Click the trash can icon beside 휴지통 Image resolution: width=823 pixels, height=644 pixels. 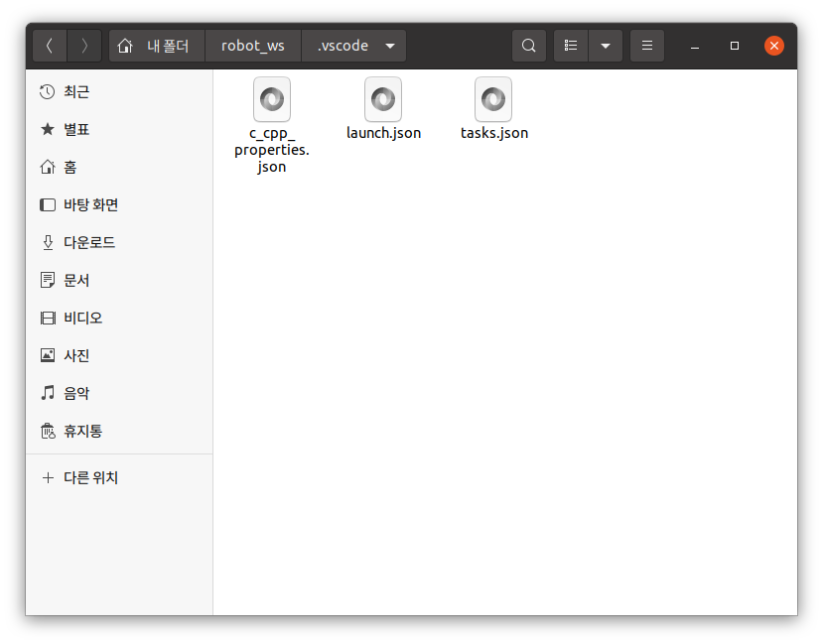click(48, 431)
